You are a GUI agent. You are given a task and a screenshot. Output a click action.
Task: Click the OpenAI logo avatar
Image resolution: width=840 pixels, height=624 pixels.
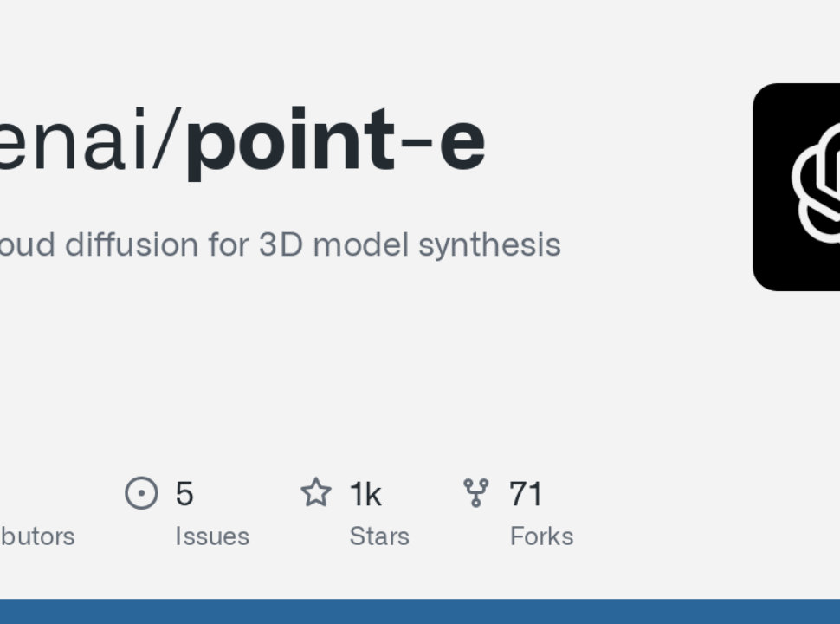click(797, 187)
